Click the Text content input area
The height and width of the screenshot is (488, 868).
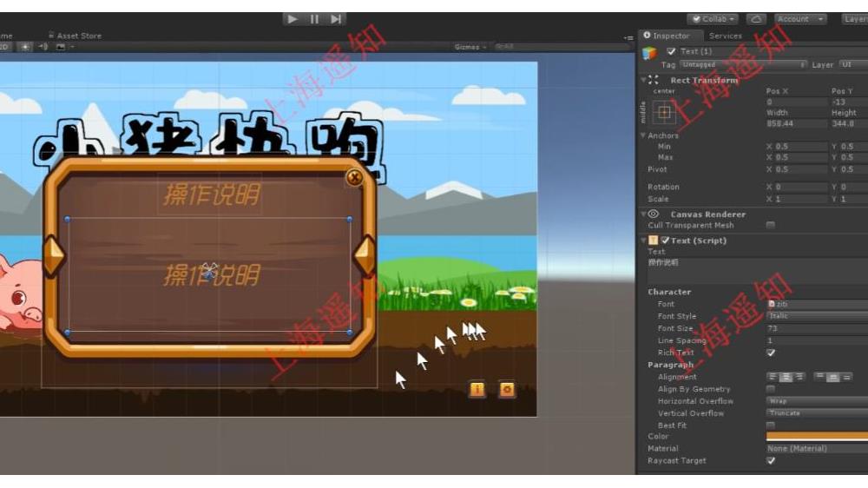757,271
